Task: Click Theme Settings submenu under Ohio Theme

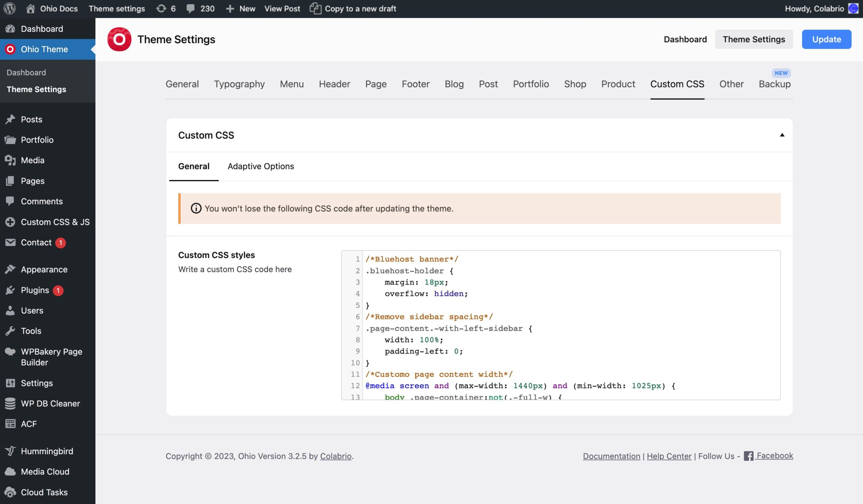Action: click(36, 89)
